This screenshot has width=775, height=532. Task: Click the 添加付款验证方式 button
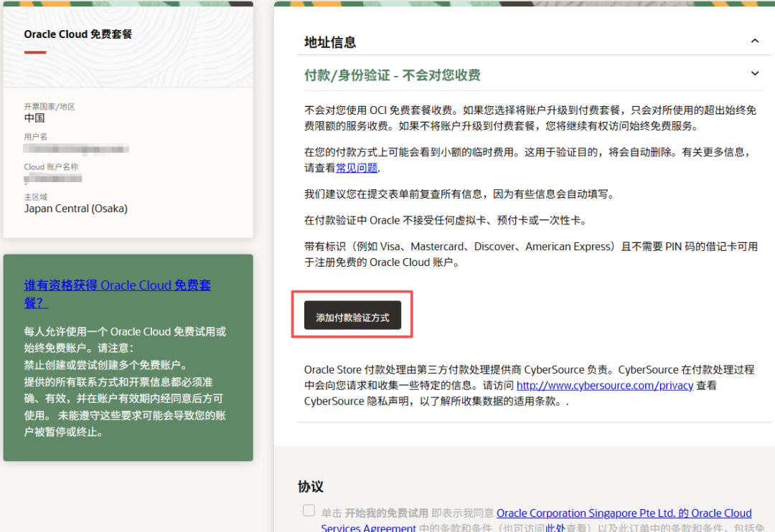pos(352,315)
